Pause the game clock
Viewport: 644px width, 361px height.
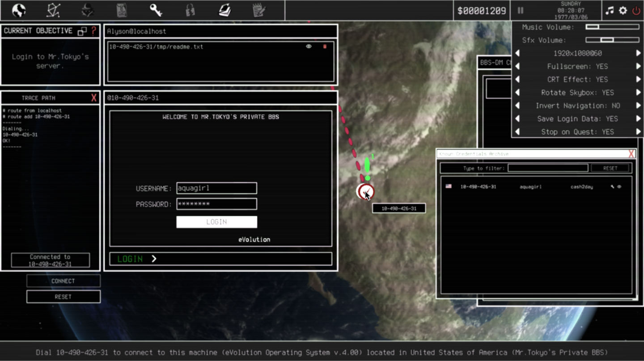pyautogui.click(x=521, y=10)
